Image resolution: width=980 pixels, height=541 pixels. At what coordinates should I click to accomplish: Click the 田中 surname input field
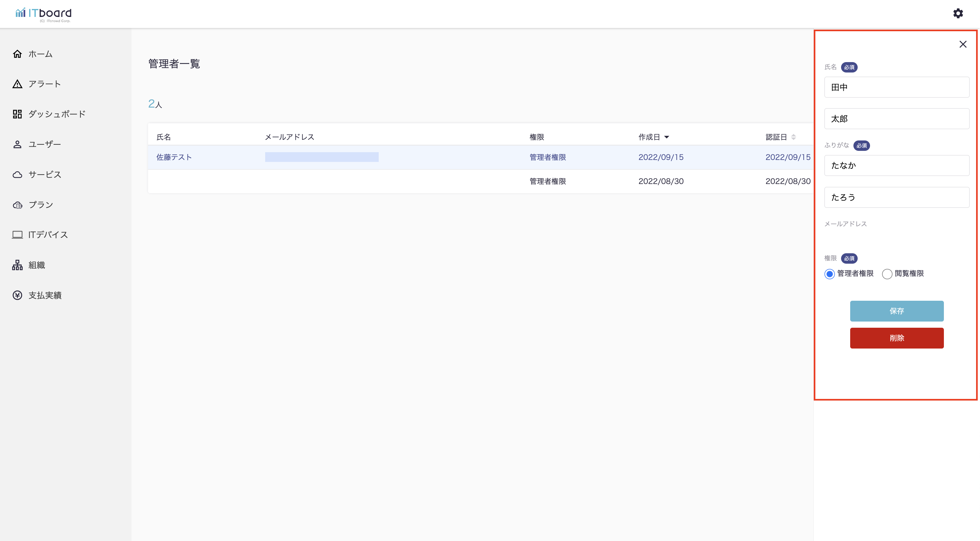(896, 87)
